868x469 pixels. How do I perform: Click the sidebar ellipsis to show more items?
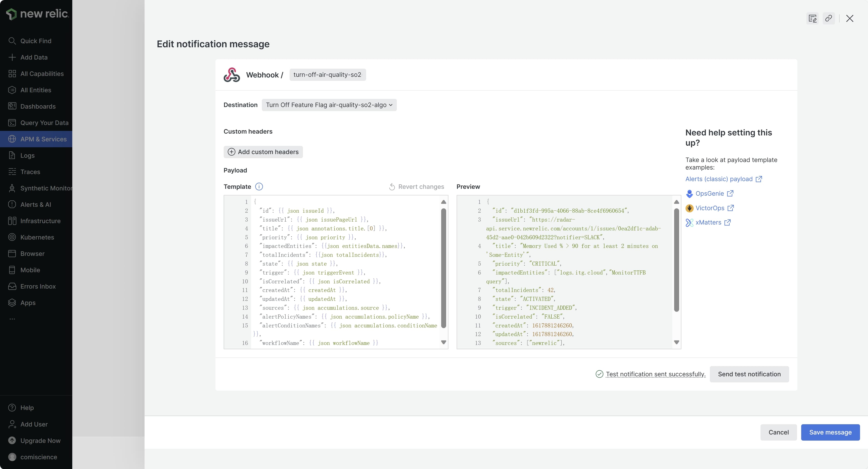click(x=12, y=319)
